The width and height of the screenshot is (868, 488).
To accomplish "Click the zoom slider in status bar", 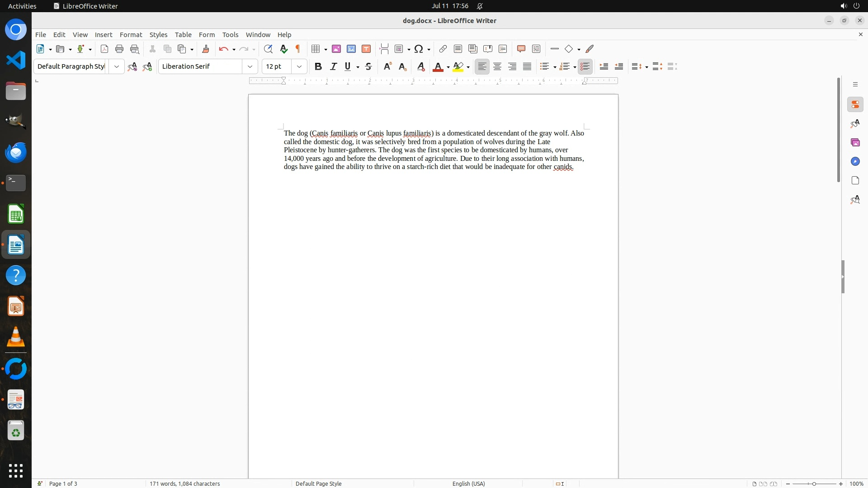I will (x=814, y=484).
